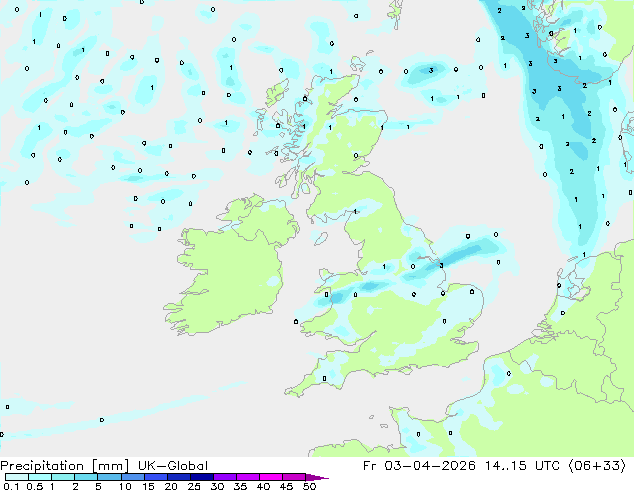634x490 pixels.
Task: Click the "30" legend scale label
Action: (217, 486)
